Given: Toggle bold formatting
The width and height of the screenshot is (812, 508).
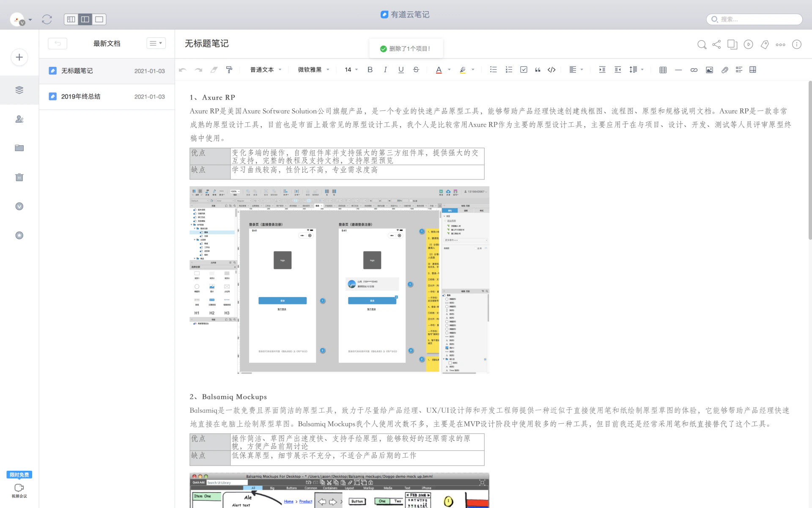Looking at the screenshot, I should coord(370,70).
